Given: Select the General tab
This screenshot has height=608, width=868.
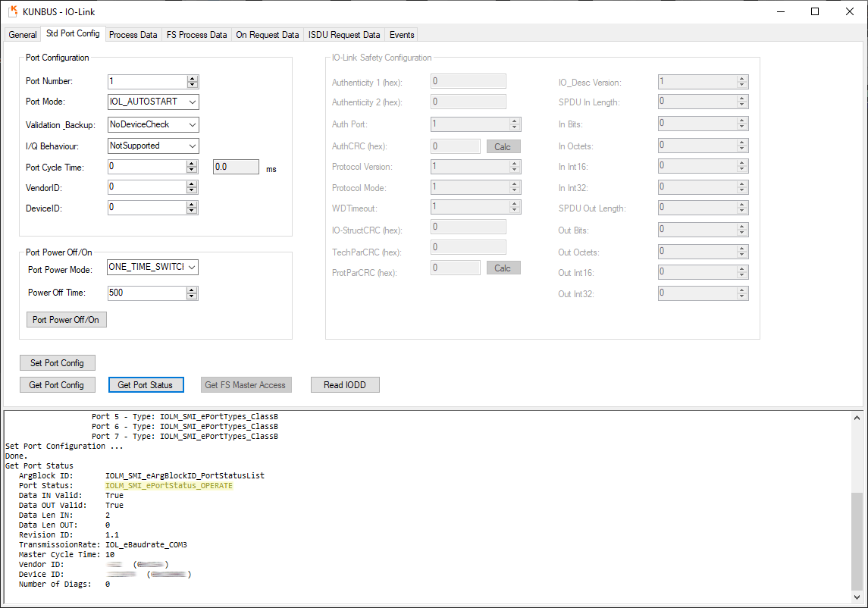Looking at the screenshot, I should (23, 35).
